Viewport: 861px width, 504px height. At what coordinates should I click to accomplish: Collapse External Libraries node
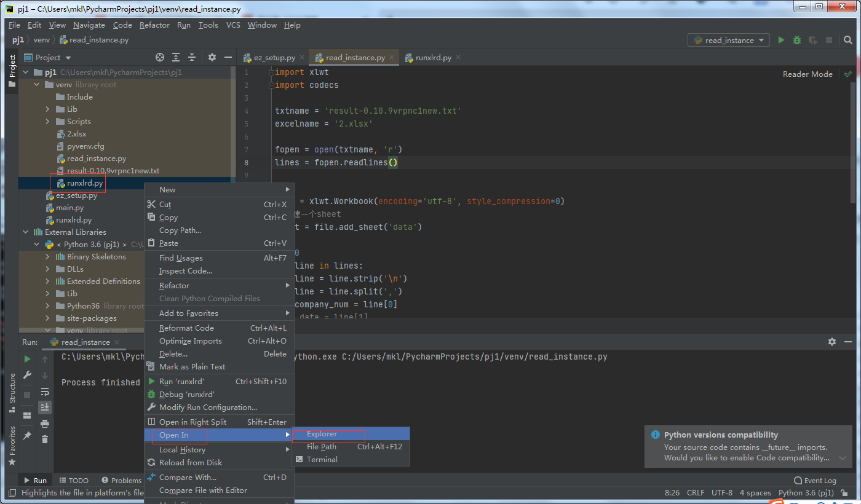26,232
